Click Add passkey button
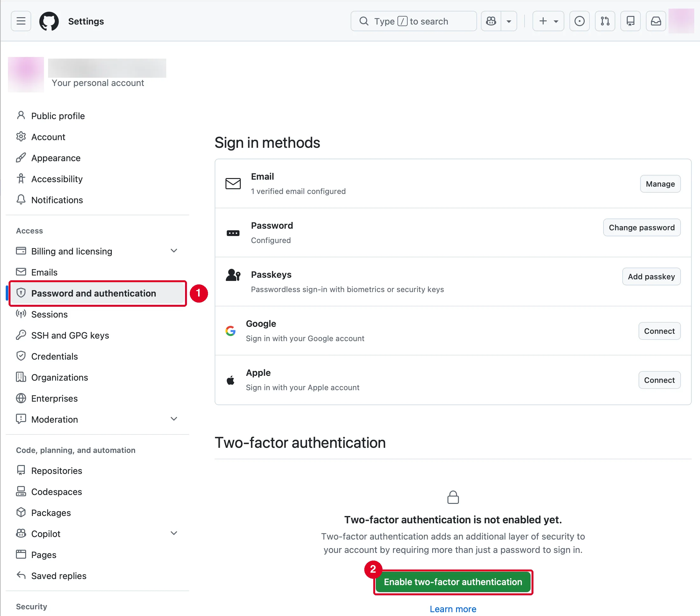Screen dimensions: 700x616 [651, 276]
